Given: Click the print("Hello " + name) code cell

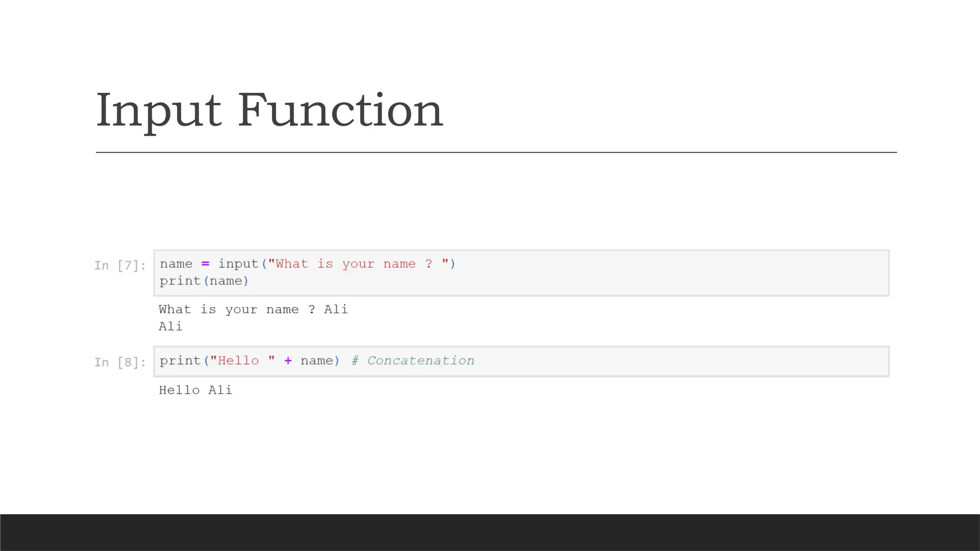Looking at the screenshot, I should click(521, 362).
